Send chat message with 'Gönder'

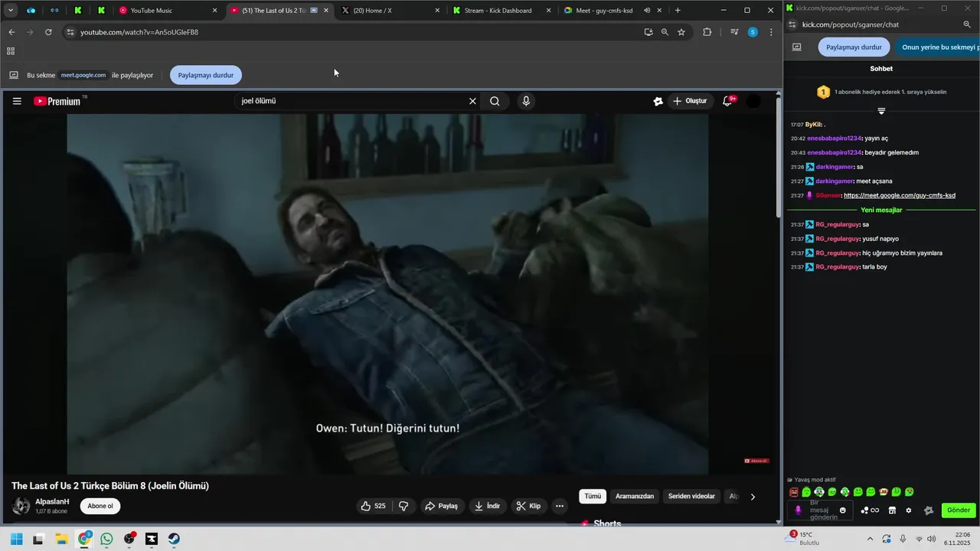pyautogui.click(x=959, y=510)
